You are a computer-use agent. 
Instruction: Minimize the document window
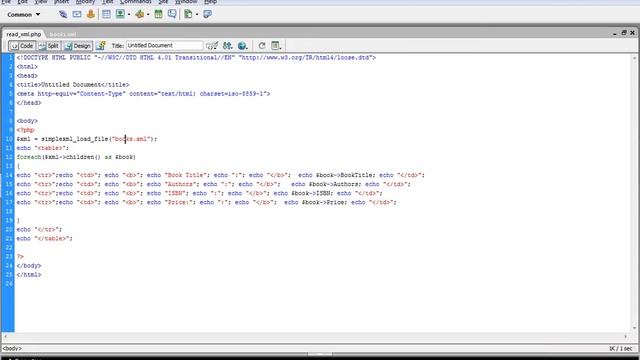[x=615, y=33]
